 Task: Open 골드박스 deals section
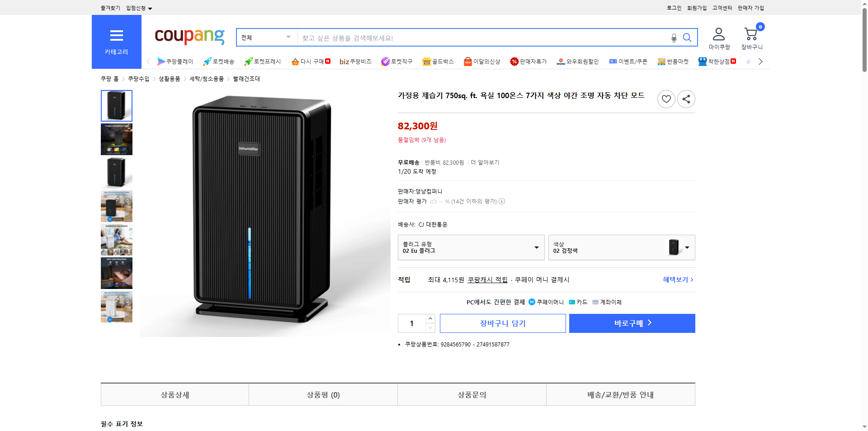(438, 62)
